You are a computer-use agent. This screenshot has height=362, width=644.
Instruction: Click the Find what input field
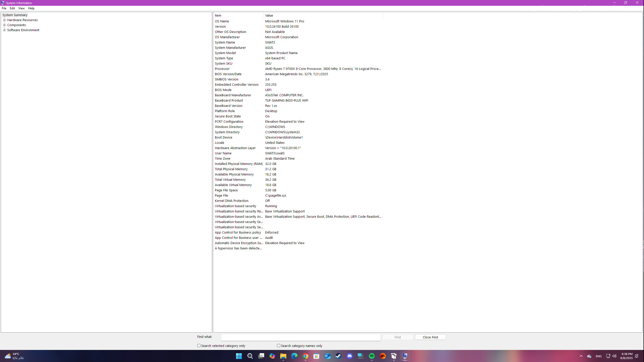(x=301, y=337)
